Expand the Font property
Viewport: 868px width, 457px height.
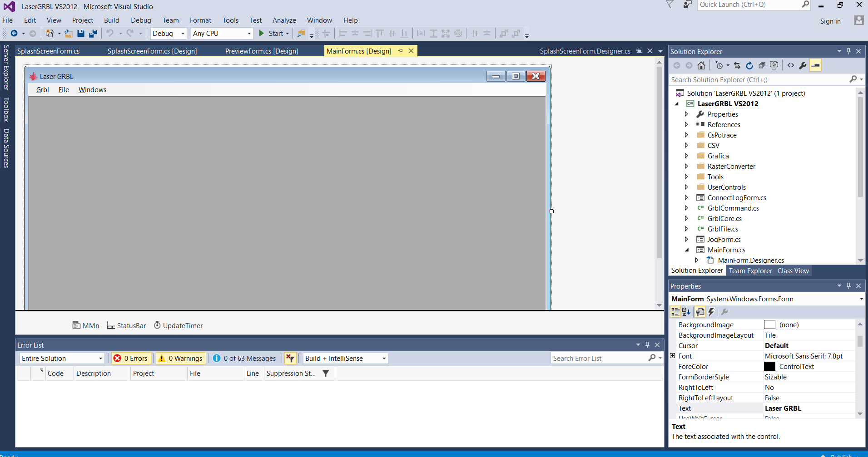[673, 356]
